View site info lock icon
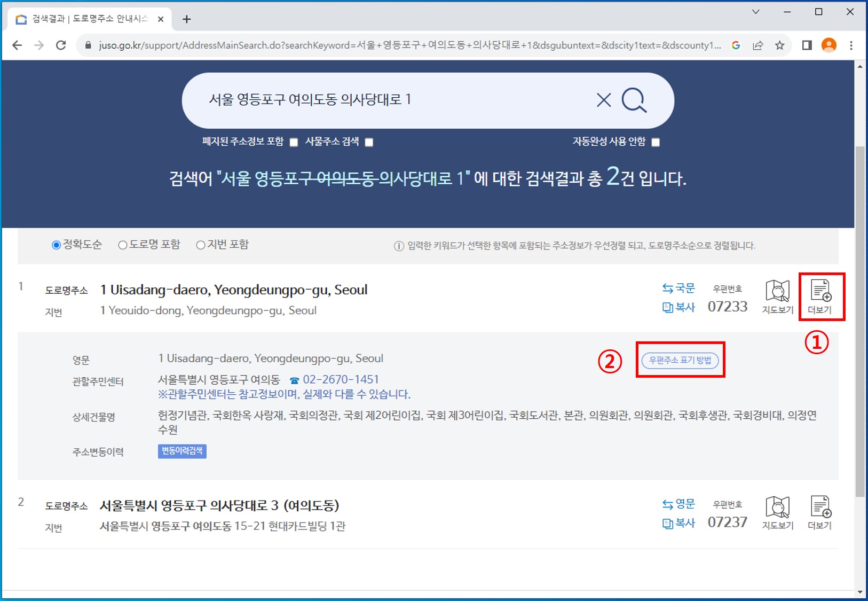This screenshot has height=601, width=868. [88, 45]
